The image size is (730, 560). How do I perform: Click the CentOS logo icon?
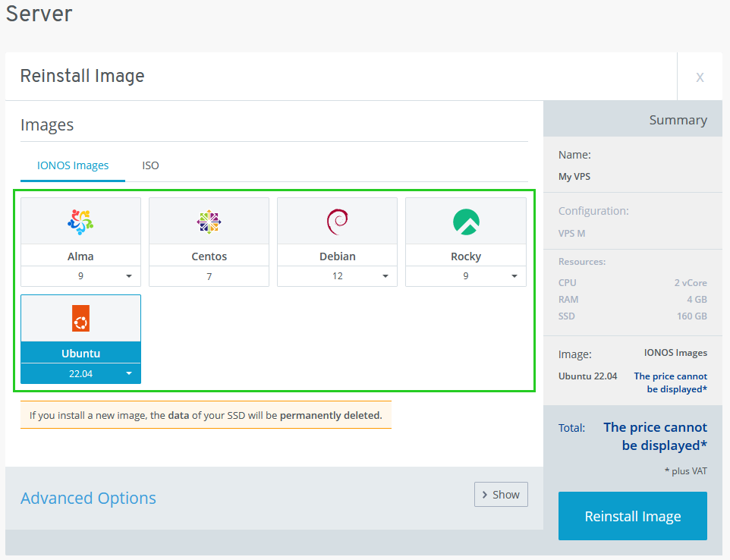(209, 222)
